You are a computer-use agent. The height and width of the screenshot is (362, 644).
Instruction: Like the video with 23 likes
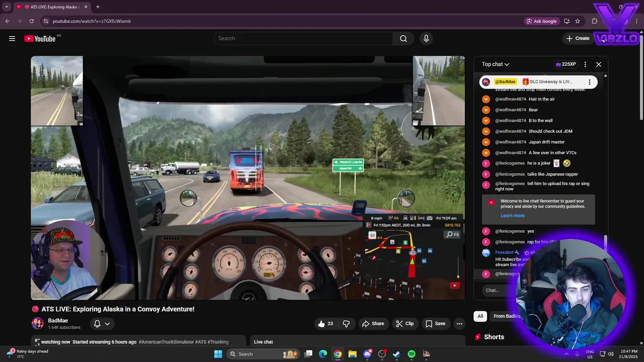point(326,324)
